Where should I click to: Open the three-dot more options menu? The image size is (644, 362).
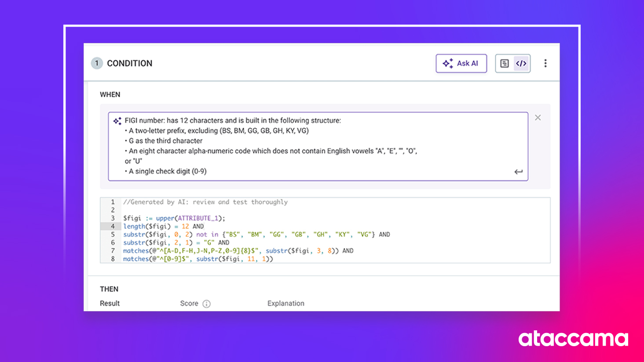(545, 63)
